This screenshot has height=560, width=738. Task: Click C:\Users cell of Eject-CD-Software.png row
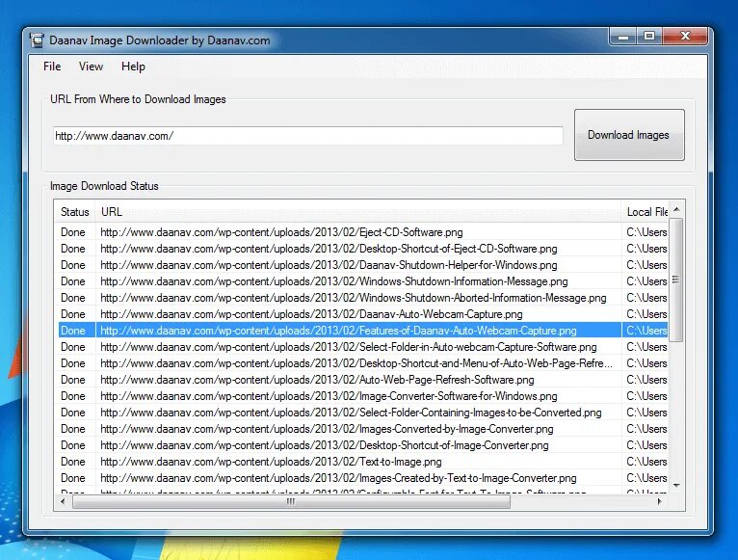pos(646,232)
